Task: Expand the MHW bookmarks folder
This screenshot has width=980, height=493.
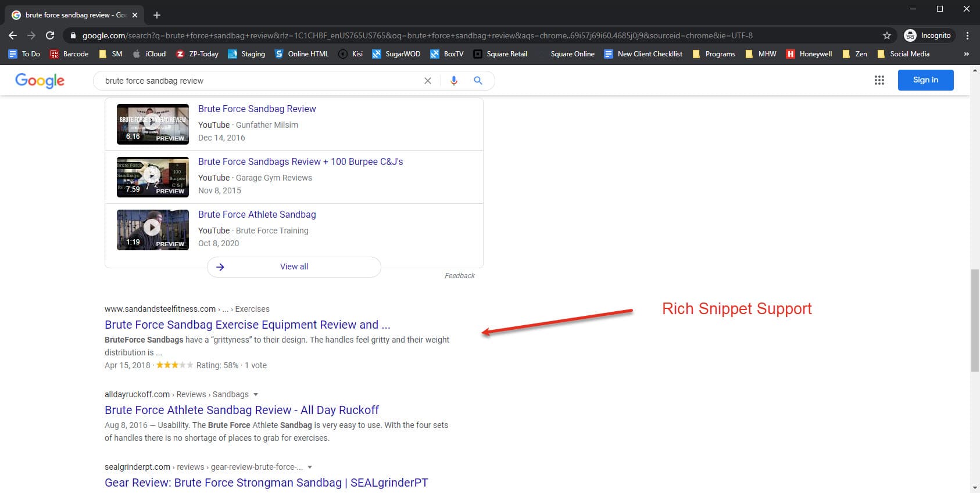Action: click(761, 54)
